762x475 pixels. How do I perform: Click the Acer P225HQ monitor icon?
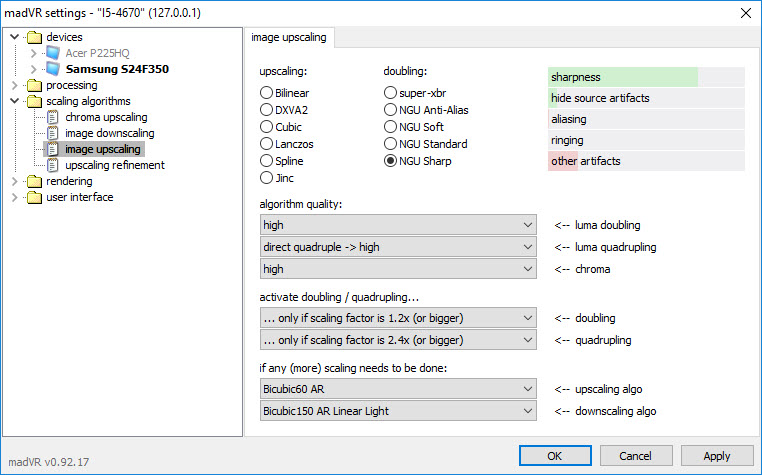(53, 53)
